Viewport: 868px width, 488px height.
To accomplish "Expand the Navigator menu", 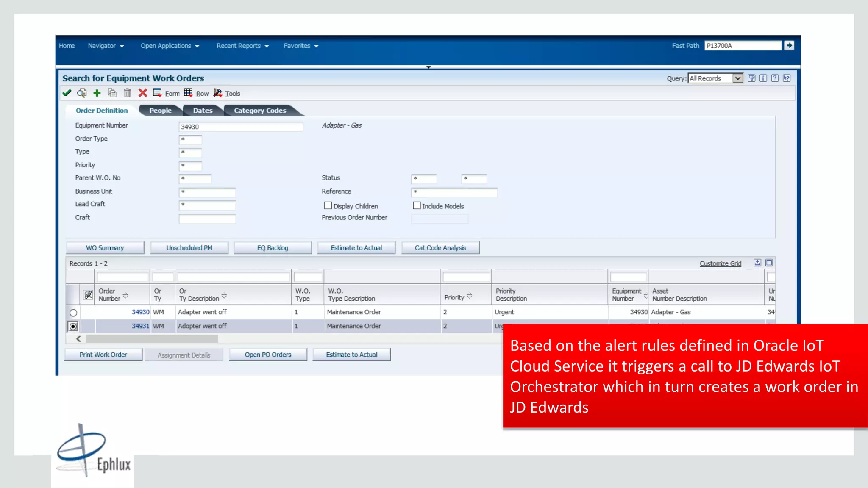I will [x=106, y=46].
